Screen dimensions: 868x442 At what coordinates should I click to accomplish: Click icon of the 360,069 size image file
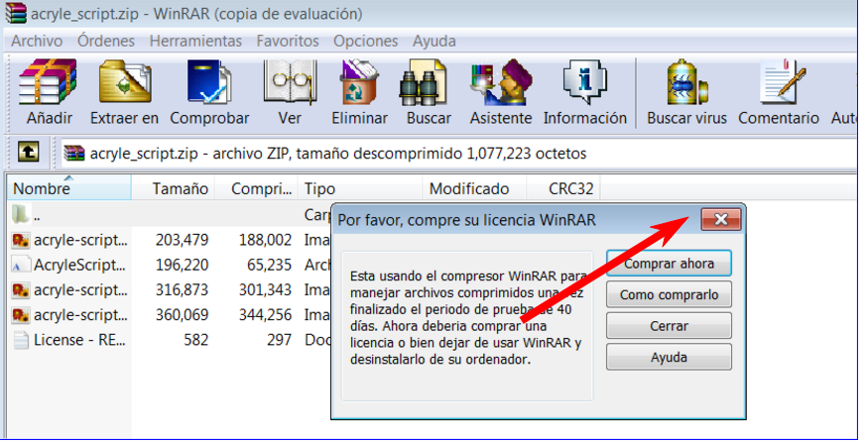pyautogui.click(x=21, y=315)
